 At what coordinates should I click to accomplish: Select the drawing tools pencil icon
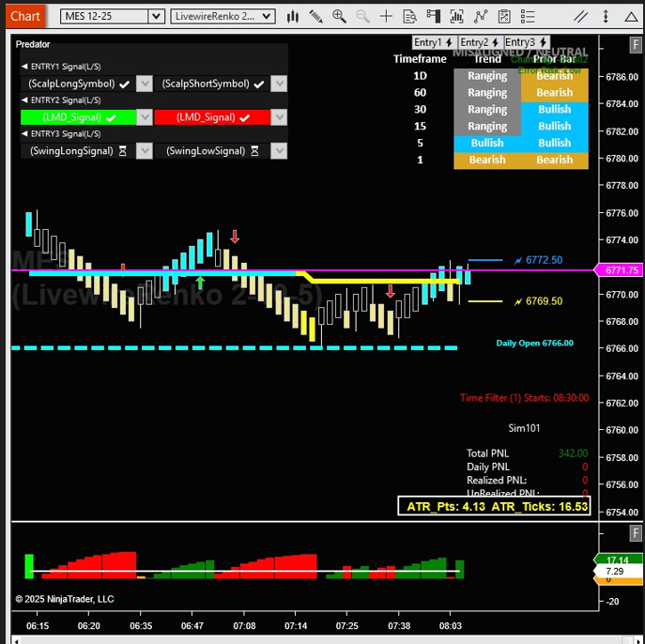tap(315, 16)
